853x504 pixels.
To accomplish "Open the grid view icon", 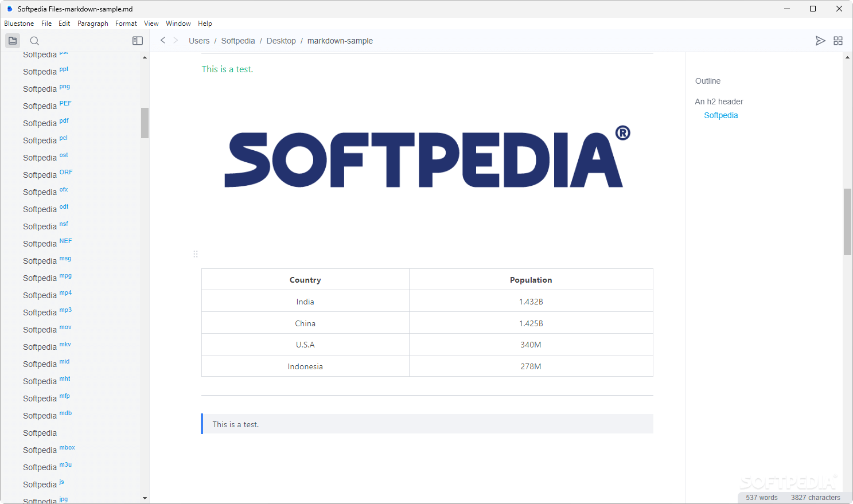I will [x=838, y=41].
